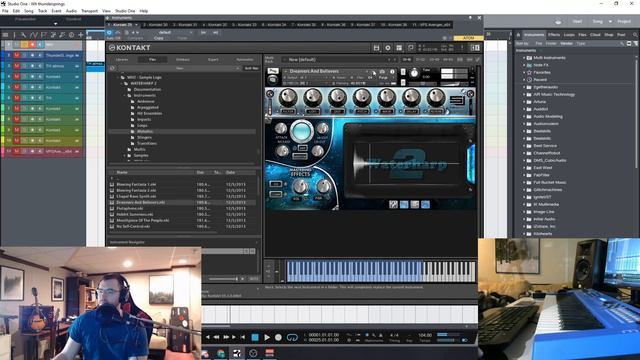Solo the TH atmos track
This screenshot has height=360, width=640.
(24, 66)
